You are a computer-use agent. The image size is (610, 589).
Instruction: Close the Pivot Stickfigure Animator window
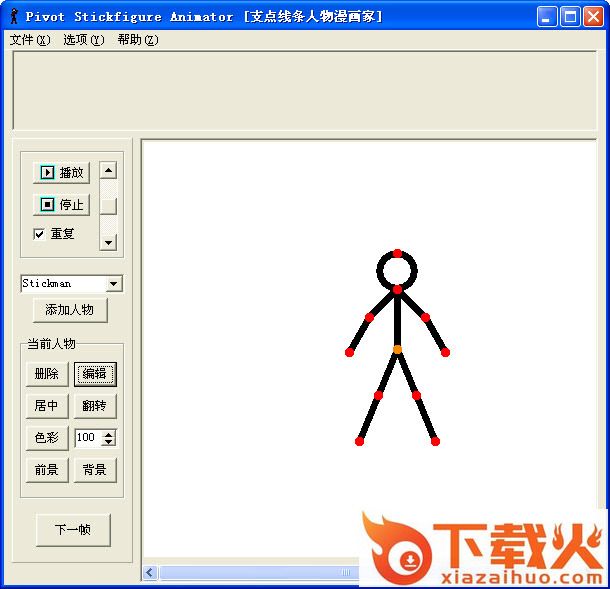tap(594, 17)
